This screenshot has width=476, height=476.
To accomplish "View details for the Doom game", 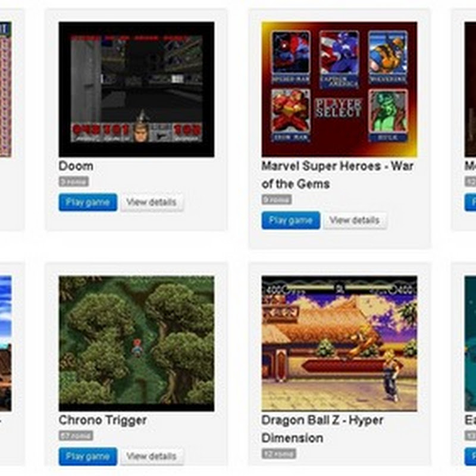I will pos(152,202).
